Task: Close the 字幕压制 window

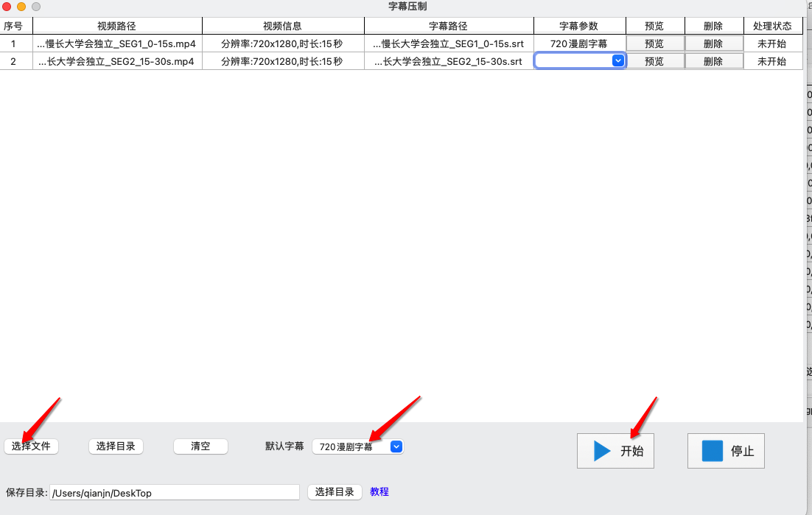Action: pos(7,7)
